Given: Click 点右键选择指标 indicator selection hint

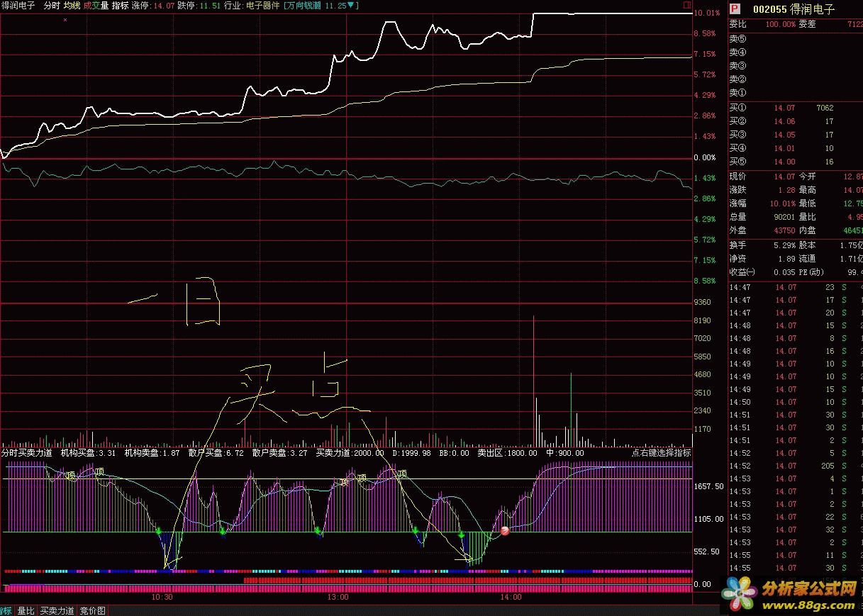Looking at the screenshot, I should coord(661,452).
